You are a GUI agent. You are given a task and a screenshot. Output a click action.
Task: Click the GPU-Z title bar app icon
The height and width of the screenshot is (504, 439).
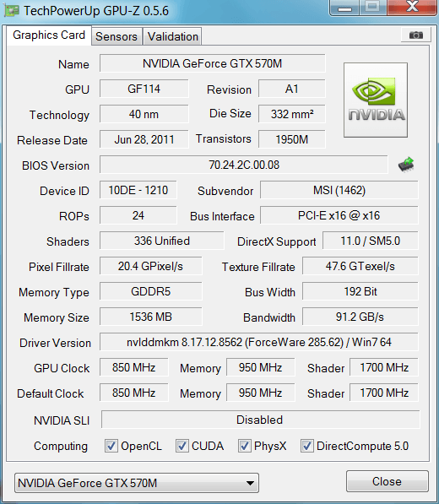click(12, 11)
